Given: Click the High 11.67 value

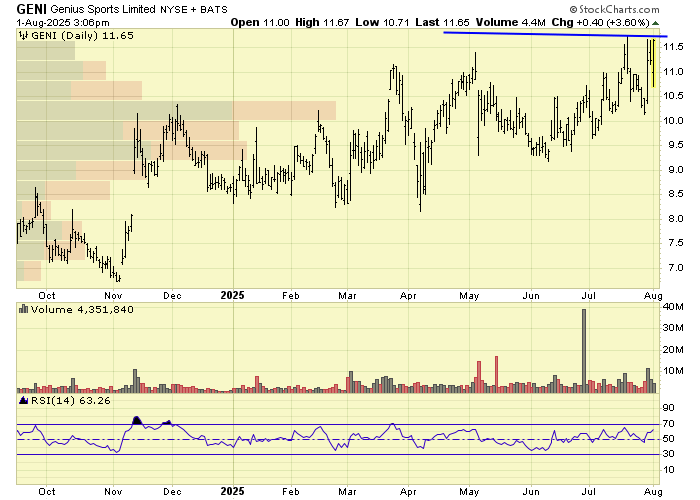Looking at the screenshot, I should (x=322, y=22).
